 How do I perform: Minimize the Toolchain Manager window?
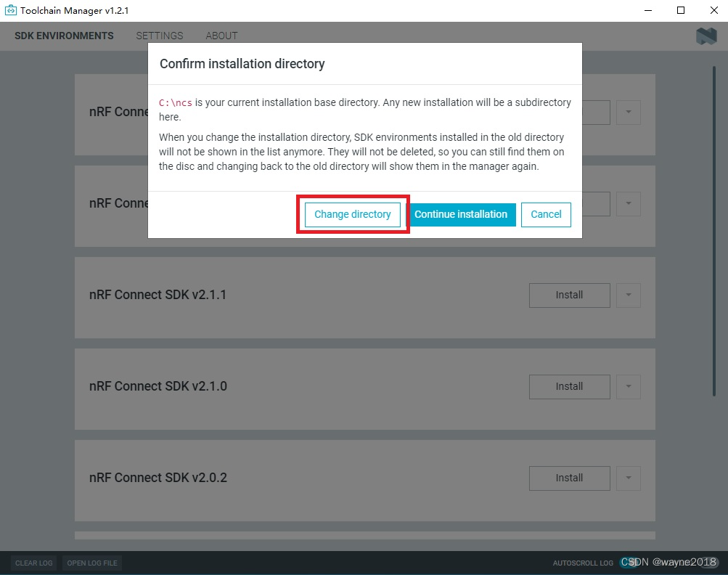click(x=648, y=10)
